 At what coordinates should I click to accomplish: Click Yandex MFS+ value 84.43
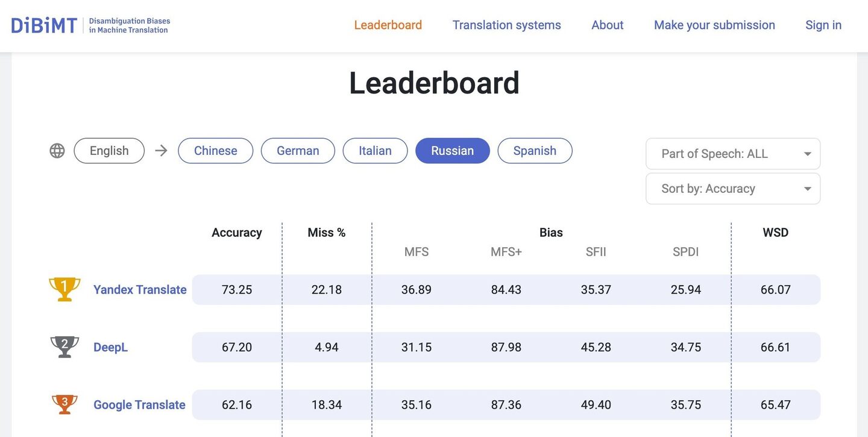(x=506, y=290)
